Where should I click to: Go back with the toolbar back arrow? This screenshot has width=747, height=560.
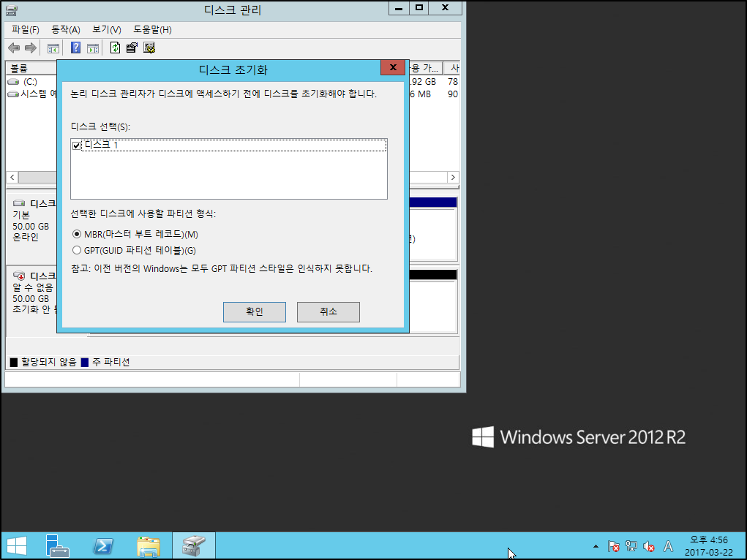(x=15, y=48)
